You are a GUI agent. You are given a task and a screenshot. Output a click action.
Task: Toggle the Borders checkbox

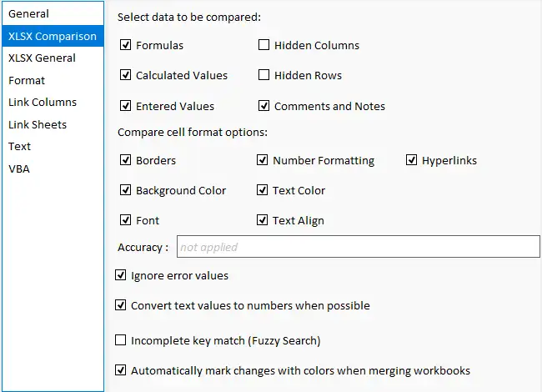coord(125,159)
